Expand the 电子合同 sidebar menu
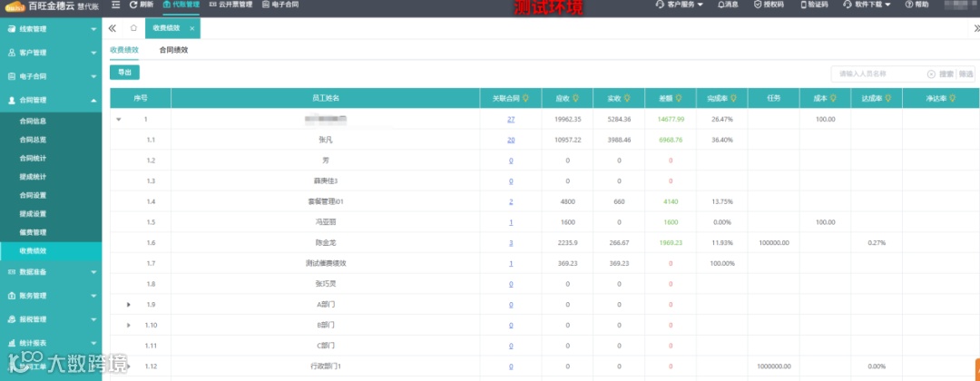Image resolution: width=980 pixels, height=381 pixels. coord(51,76)
